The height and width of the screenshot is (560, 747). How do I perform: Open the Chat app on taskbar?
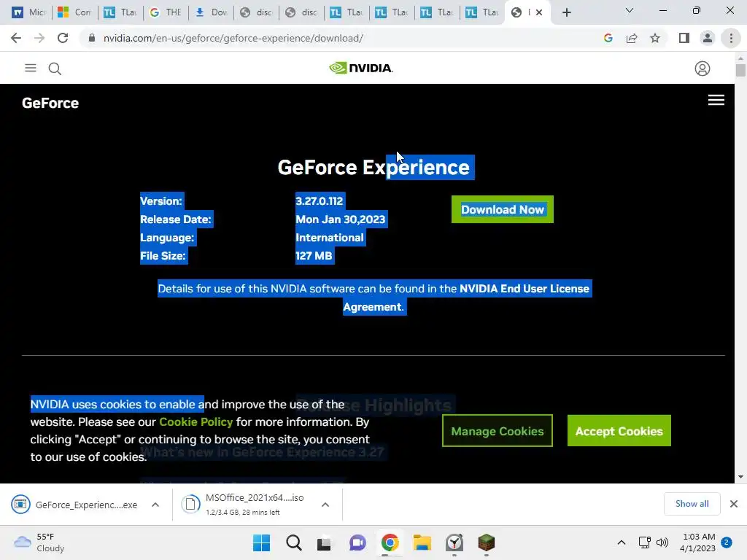point(357,542)
